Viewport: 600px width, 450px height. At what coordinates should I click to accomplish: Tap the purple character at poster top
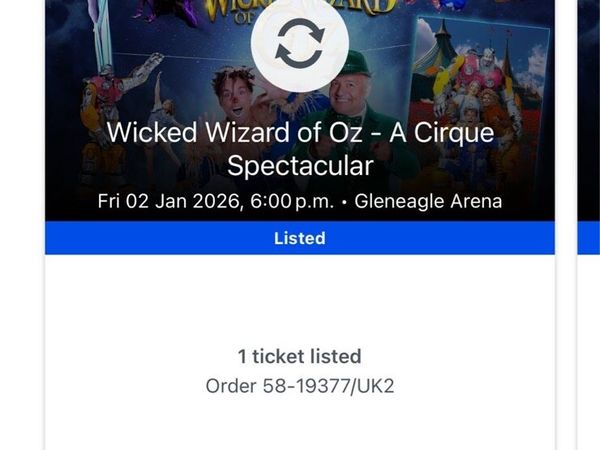[x=168, y=10]
